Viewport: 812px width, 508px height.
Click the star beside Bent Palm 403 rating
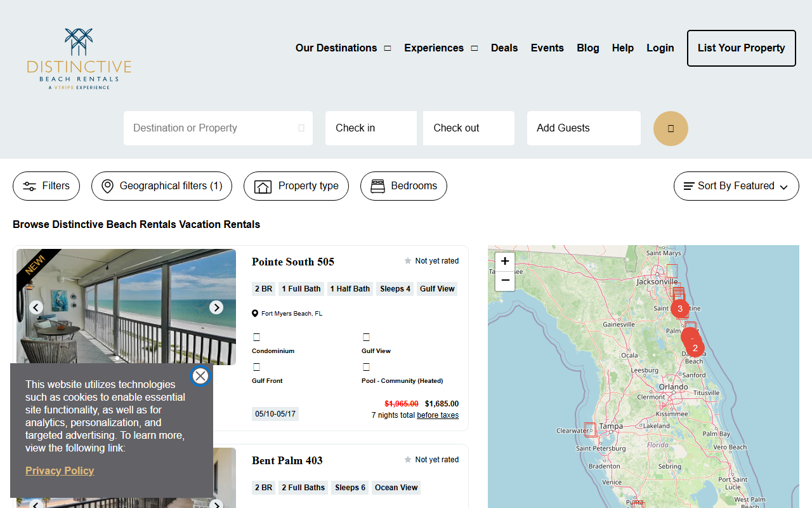(408, 460)
